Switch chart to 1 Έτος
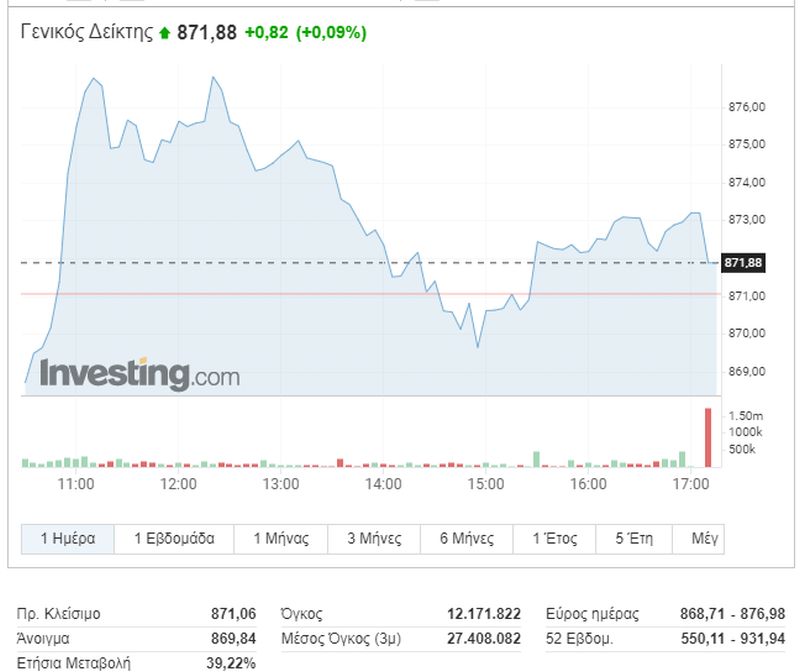This screenshot has height=672, width=800. click(557, 538)
